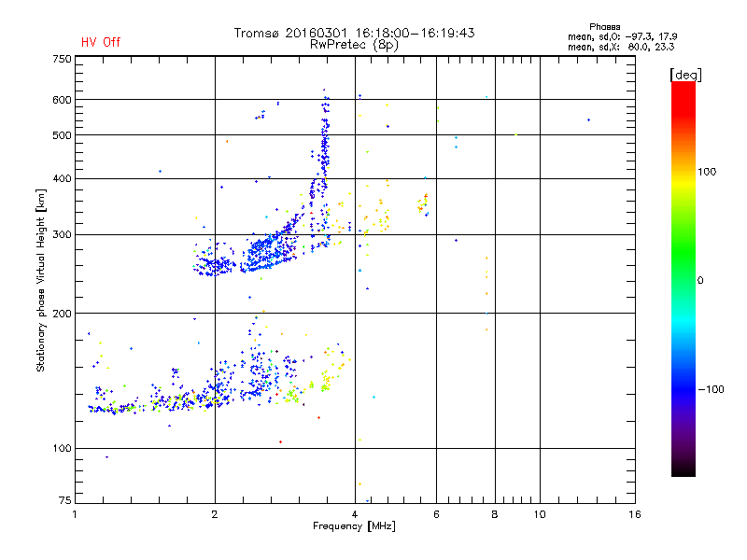Click the '8' frequency axis label
This screenshot has width=747, height=560.
(x=495, y=514)
